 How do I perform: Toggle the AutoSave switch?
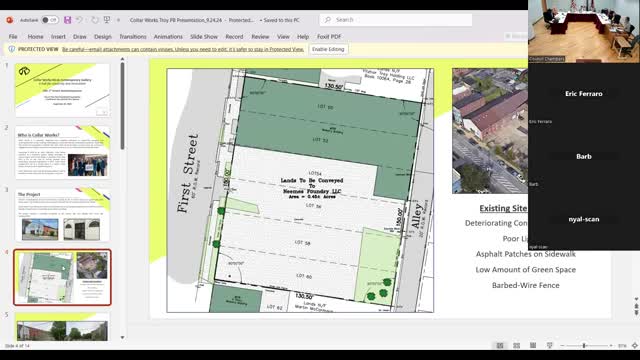49,20
